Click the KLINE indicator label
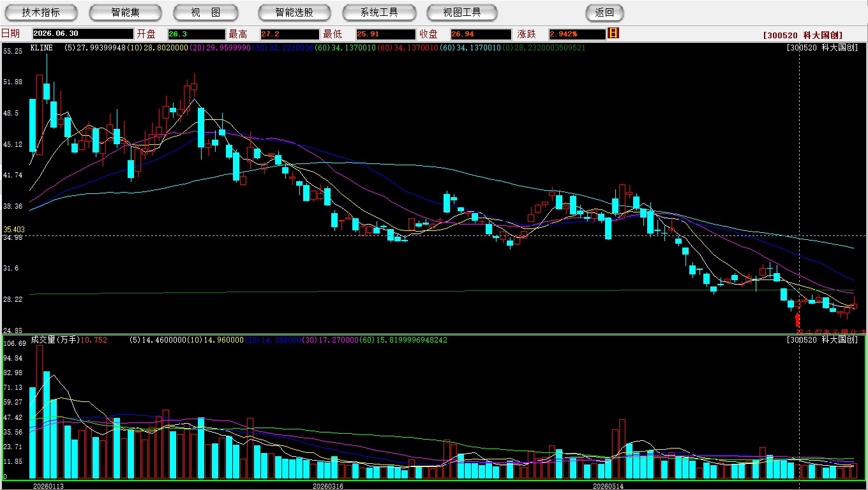This screenshot has width=868, height=490. click(x=41, y=47)
